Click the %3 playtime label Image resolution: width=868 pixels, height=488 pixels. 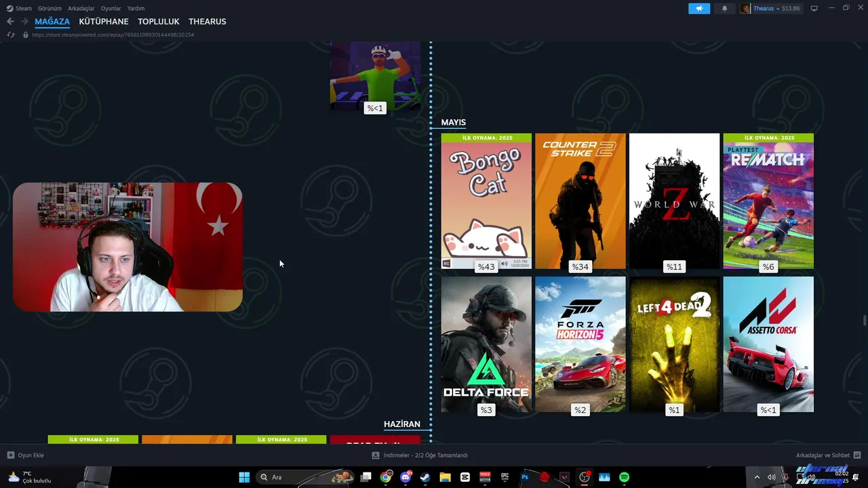coord(486,410)
